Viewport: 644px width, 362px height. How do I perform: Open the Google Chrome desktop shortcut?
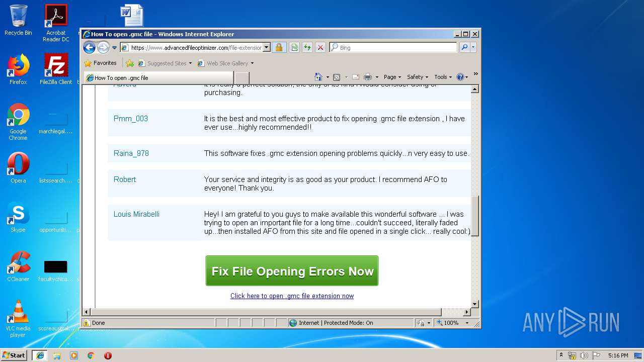[x=18, y=122]
